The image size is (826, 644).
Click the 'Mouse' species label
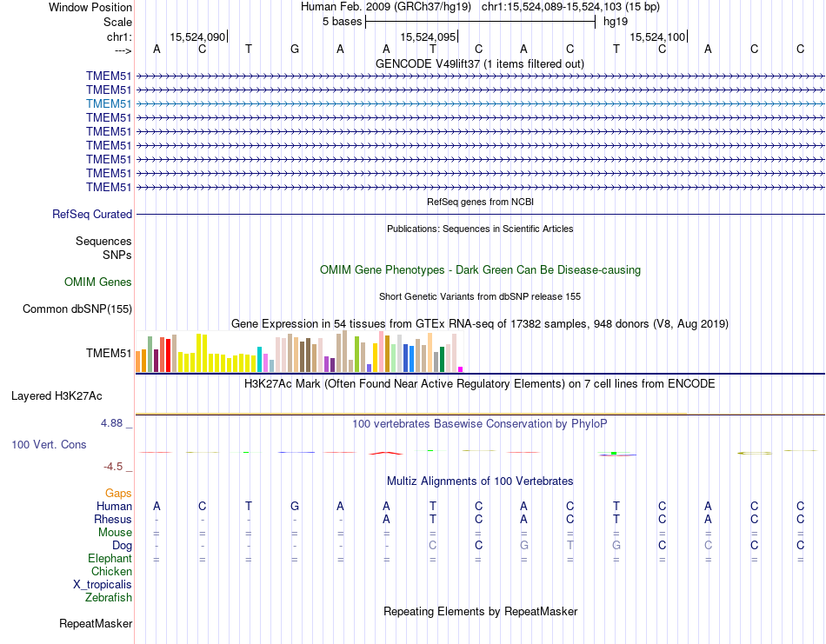115,533
